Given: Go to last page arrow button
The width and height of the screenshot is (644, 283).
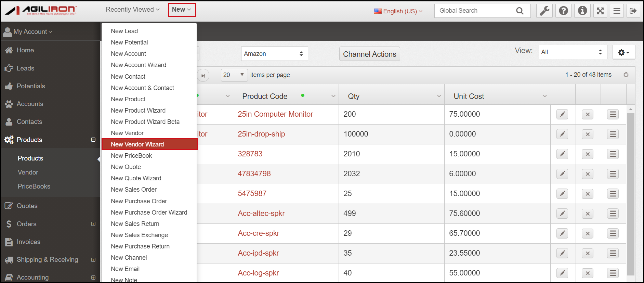Looking at the screenshot, I should tap(203, 76).
